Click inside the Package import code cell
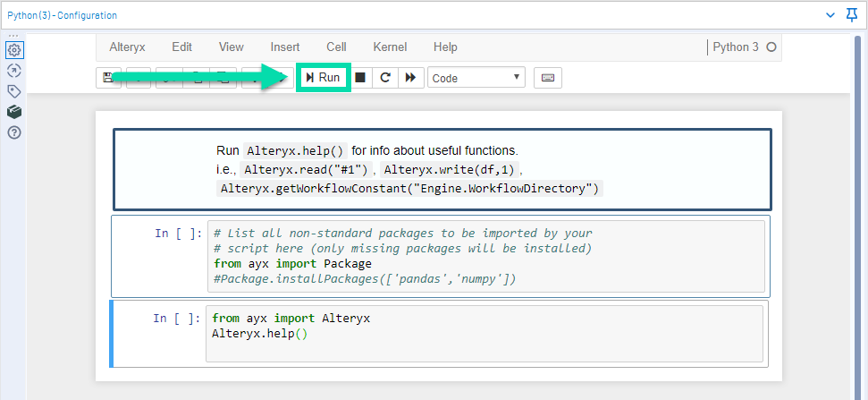Screen dimensions: 868x400 tap(485, 256)
